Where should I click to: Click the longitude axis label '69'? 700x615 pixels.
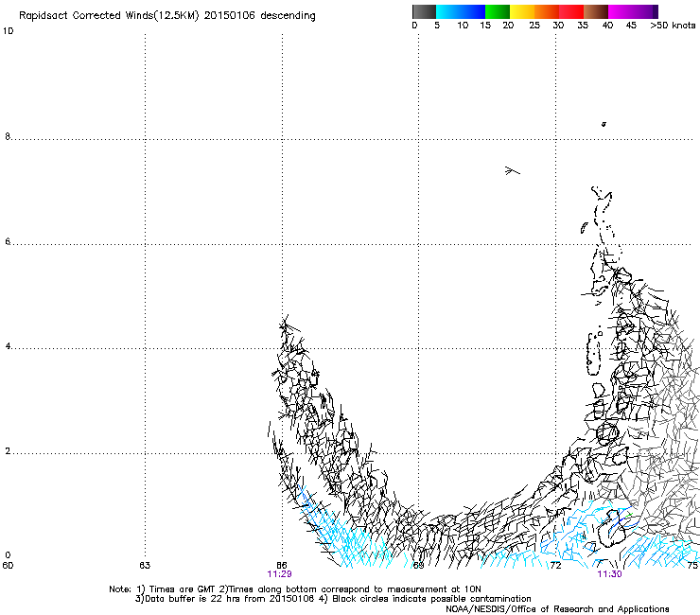[x=418, y=566]
